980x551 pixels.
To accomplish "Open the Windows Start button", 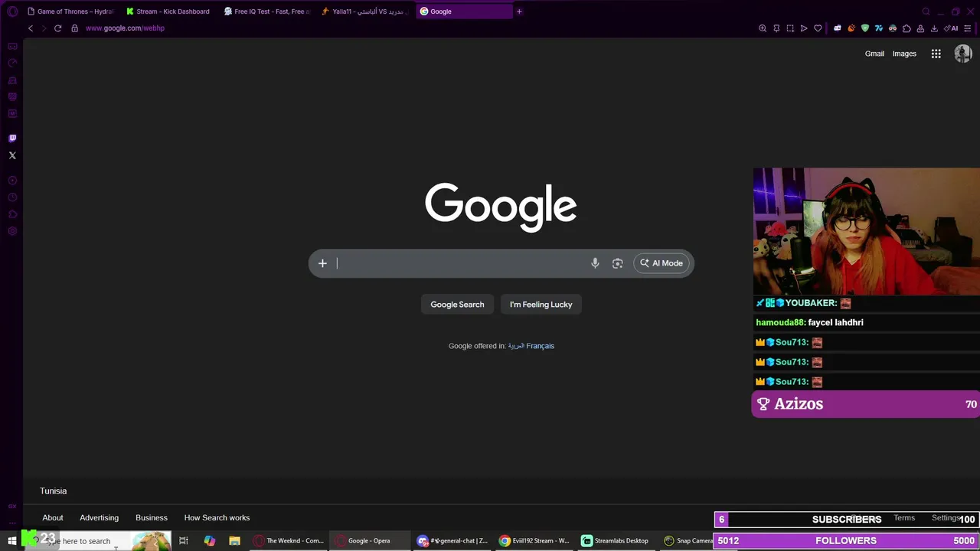I will [11, 541].
